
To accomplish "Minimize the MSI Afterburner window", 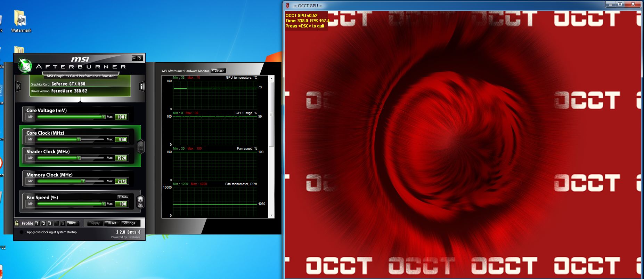I will point(134,58).
